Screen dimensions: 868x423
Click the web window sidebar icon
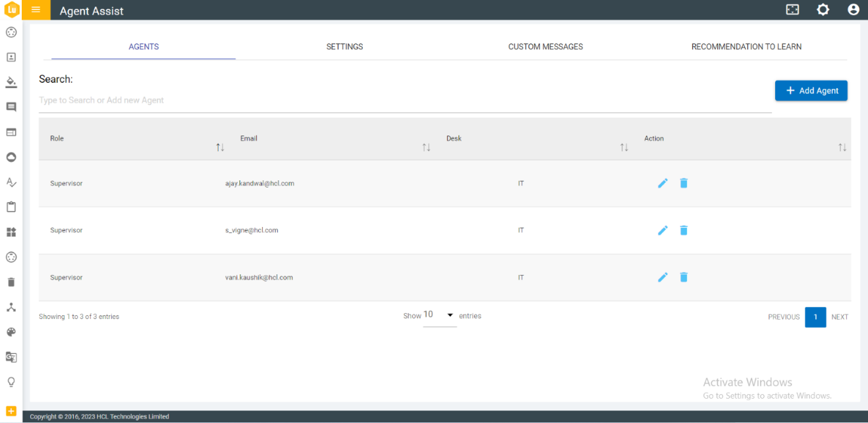[x=11, y=132]
